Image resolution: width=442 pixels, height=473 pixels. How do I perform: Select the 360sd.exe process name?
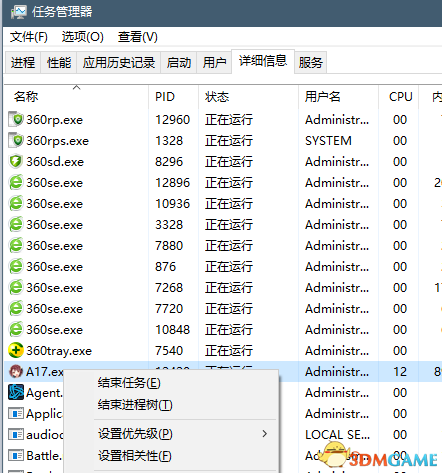click(x=55, y=162)
